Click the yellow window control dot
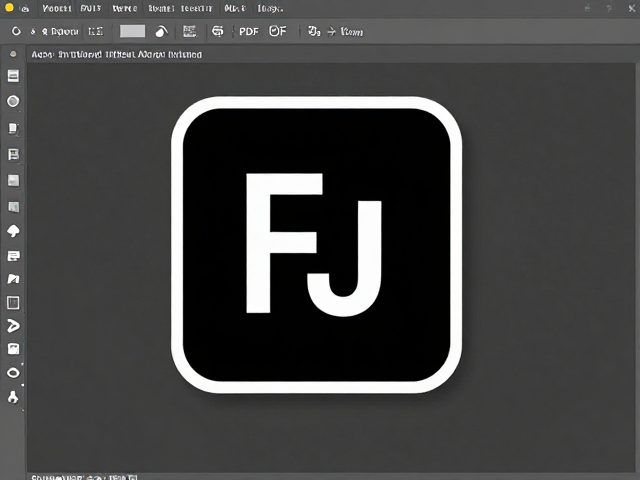 [9, 7]
